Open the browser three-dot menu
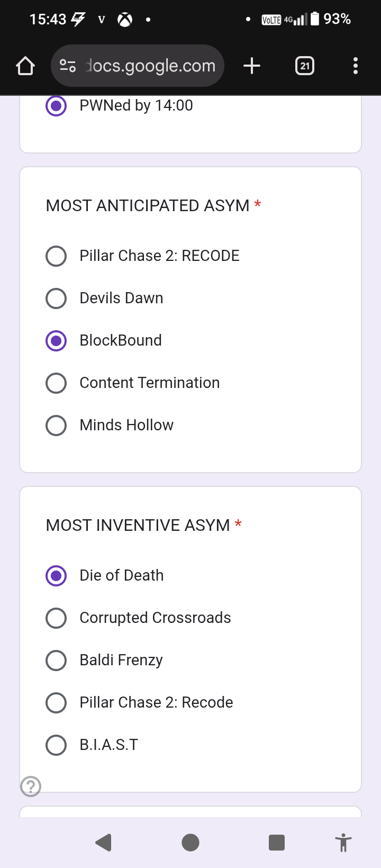The image size is (381, 868). 355,66
